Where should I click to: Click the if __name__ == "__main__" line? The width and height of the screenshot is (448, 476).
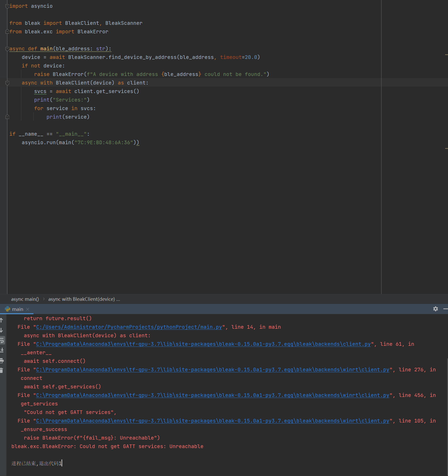point(49,134)
